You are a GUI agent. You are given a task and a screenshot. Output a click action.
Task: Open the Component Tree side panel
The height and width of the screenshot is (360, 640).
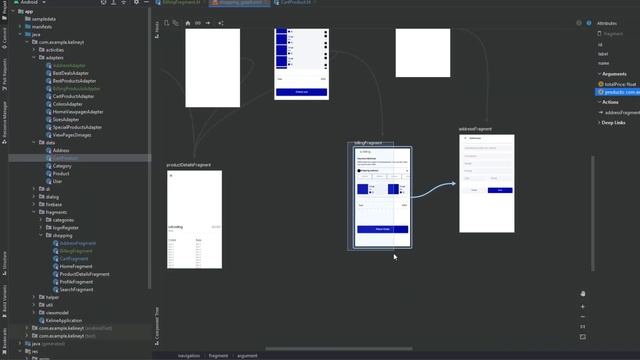coord(157,326)
